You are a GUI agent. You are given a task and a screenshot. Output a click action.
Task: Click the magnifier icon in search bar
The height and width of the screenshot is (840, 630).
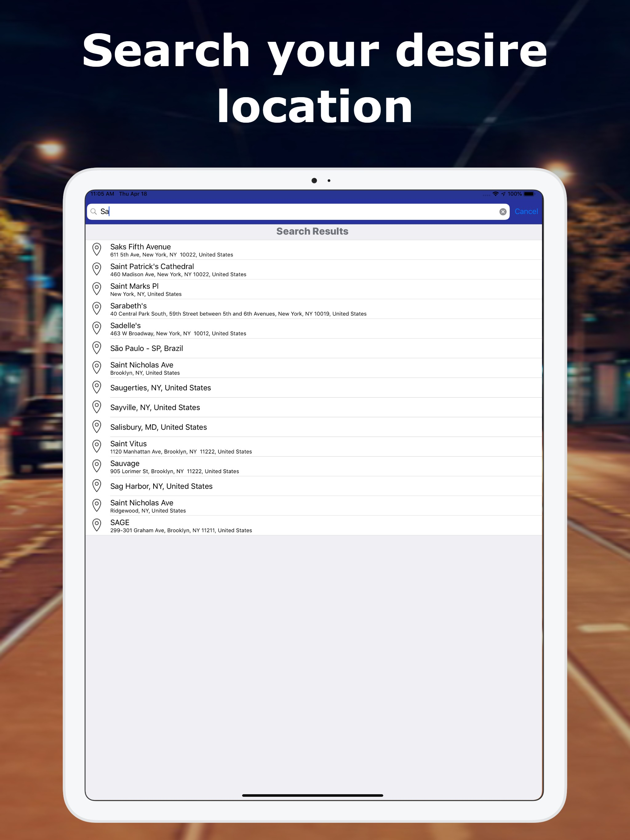(x=94, y=212)
